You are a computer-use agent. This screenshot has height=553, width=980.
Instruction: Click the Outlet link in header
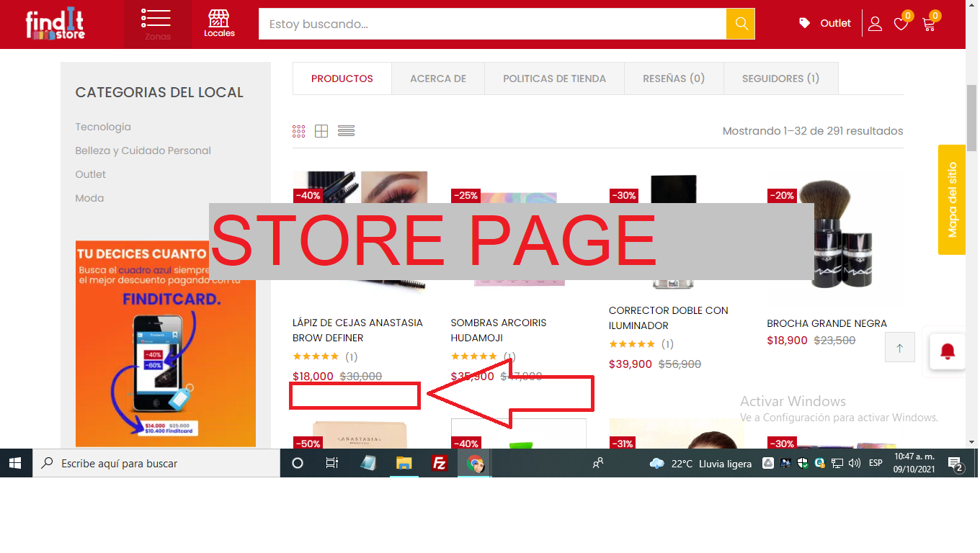coord(835,23)
